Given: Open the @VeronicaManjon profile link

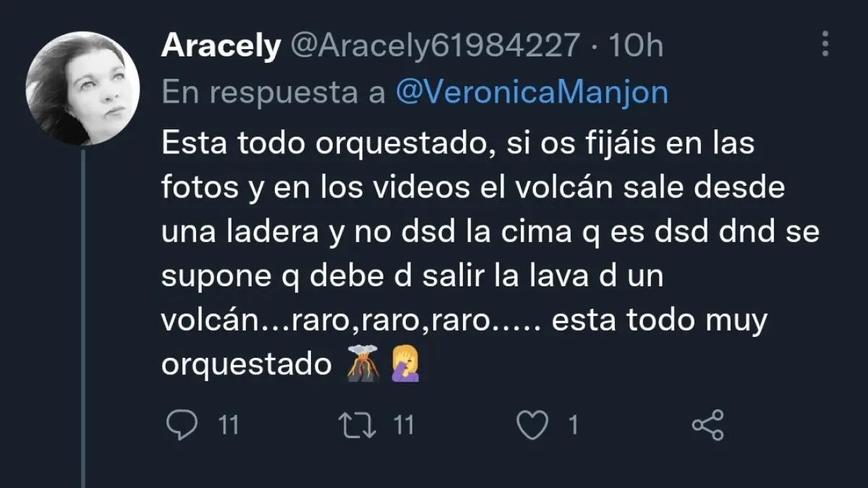Looking at the screenshot, I should (x=532, y=93).
